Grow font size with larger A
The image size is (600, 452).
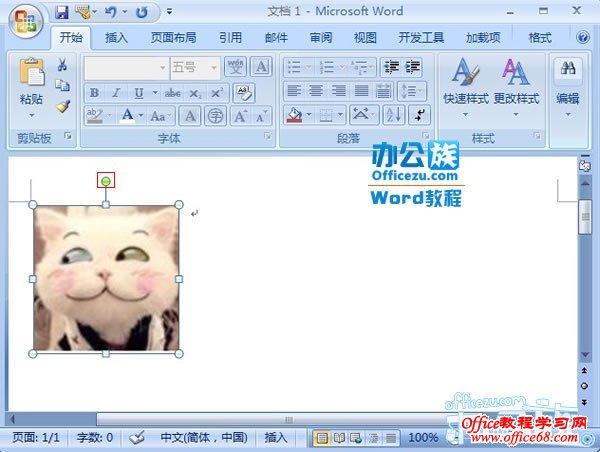pos(241,116)
